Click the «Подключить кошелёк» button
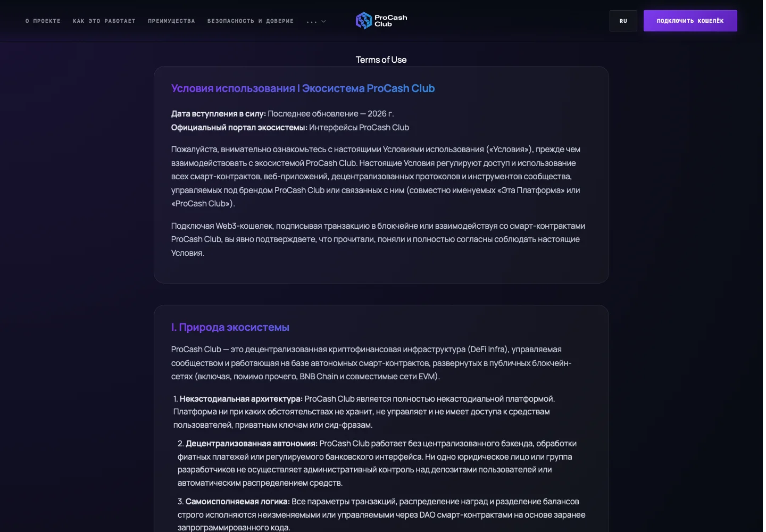 pos(690,21)
